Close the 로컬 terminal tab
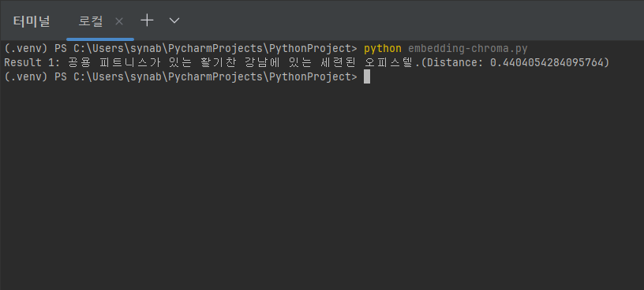 click(119, 21)
